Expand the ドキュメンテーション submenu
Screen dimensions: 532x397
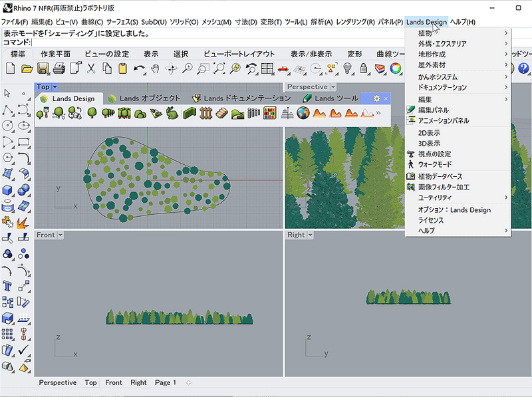pyautogui.click(x=458, y=87)
